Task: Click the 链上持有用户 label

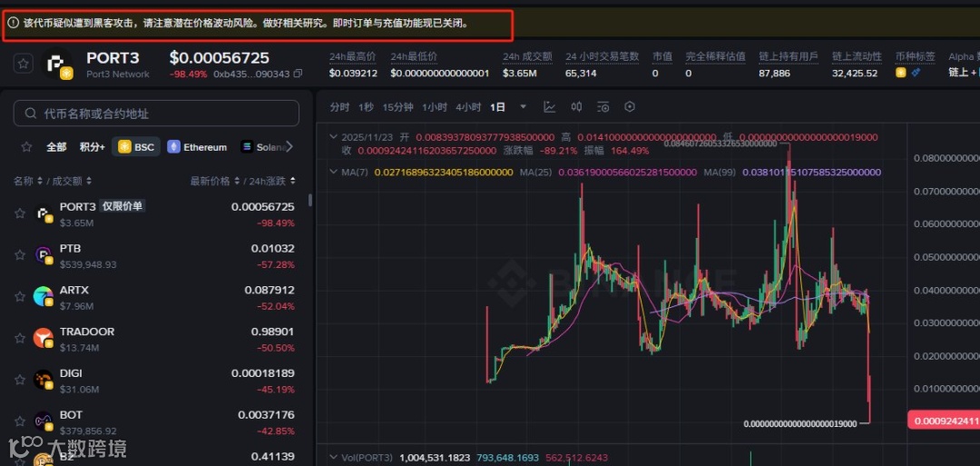Action: 789,57
